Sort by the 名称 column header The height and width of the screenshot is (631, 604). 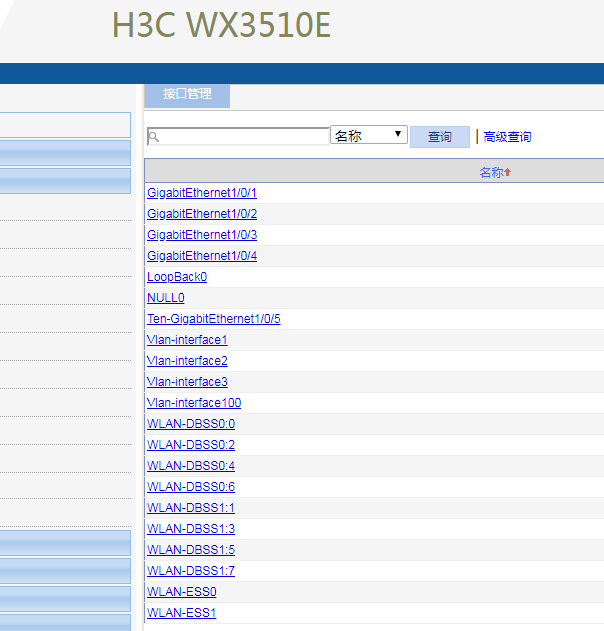(495, 172)
